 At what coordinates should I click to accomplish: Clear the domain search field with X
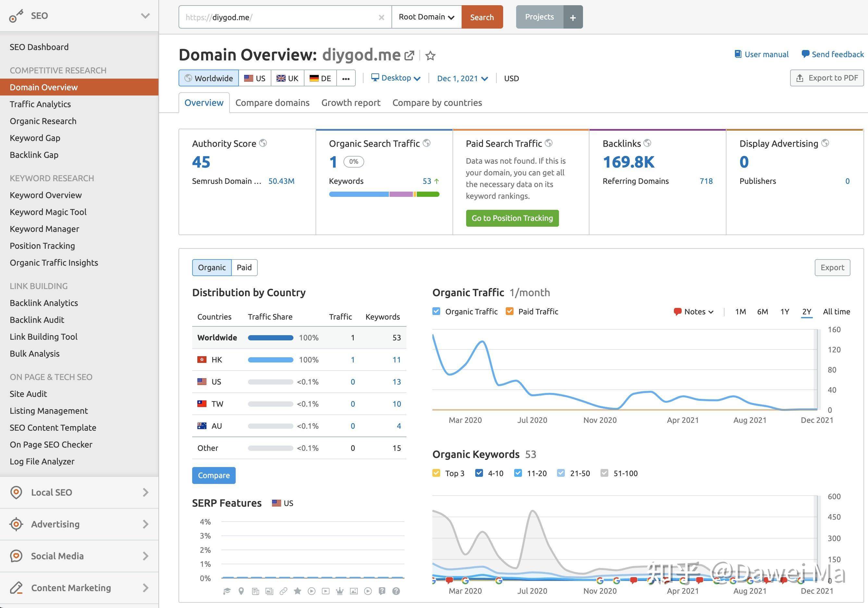point(381,18)
